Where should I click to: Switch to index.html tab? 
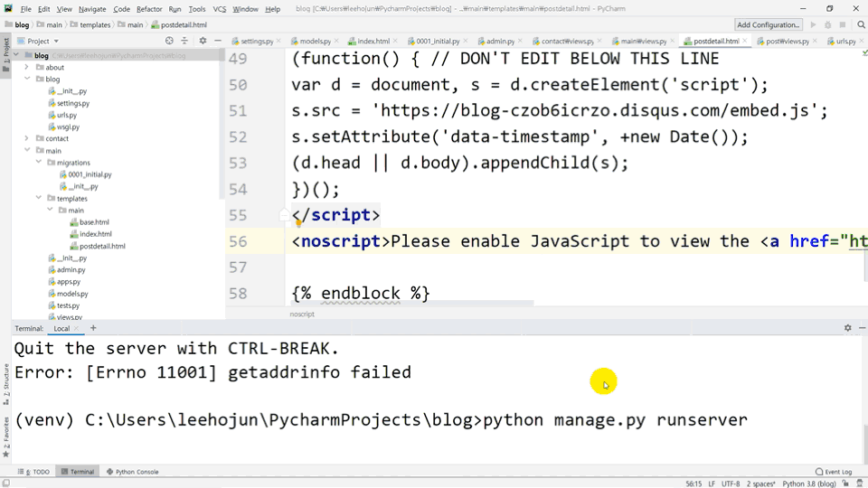tap(373, 41)
